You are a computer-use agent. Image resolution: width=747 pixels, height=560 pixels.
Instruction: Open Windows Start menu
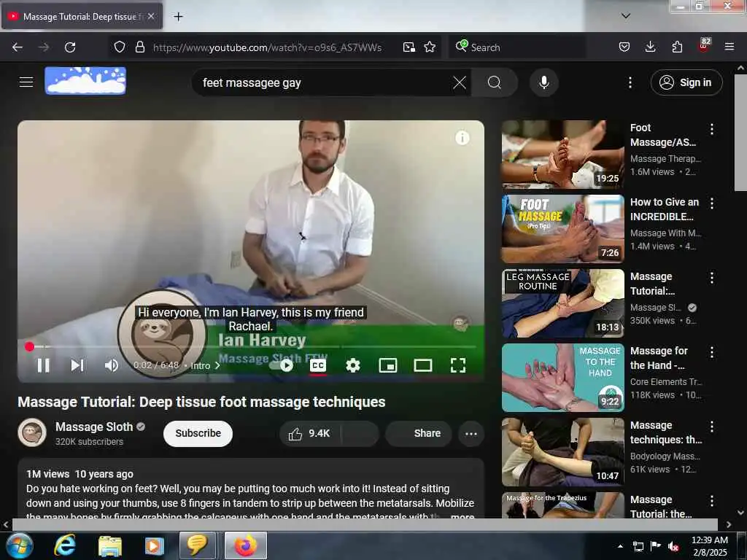(x=19, y=545)
